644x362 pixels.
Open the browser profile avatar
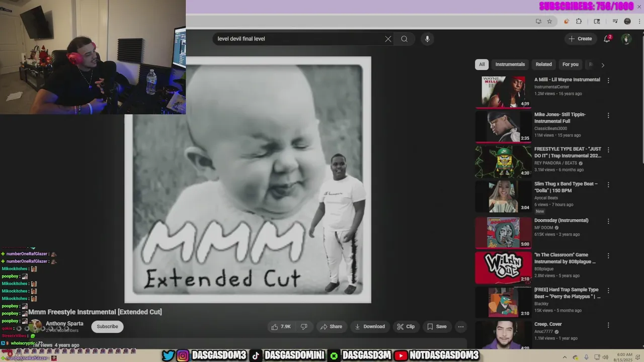click(627, 21)
